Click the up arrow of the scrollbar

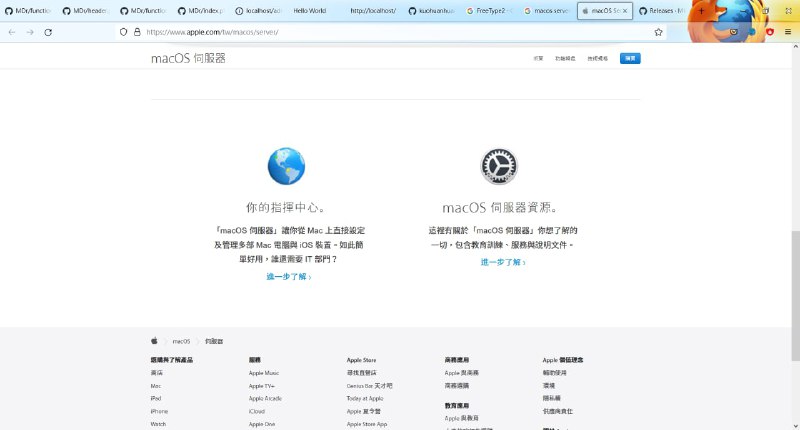[795, 46]
